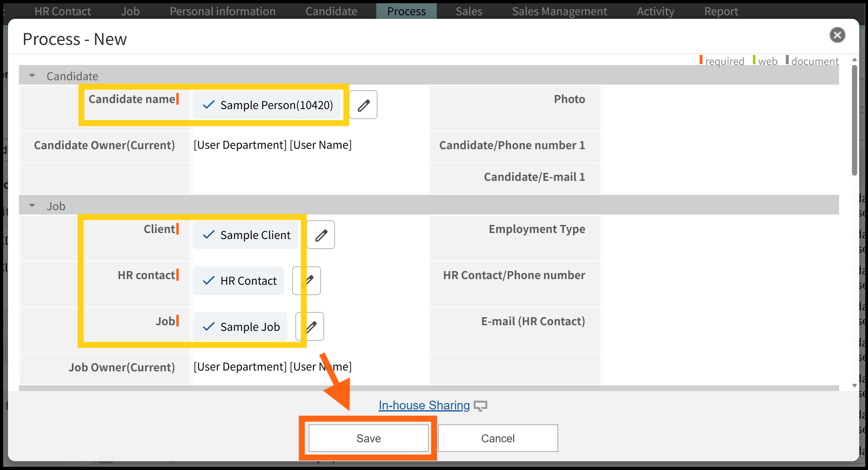Toggle Sample Person(10420) checked selection

(267, 105)
